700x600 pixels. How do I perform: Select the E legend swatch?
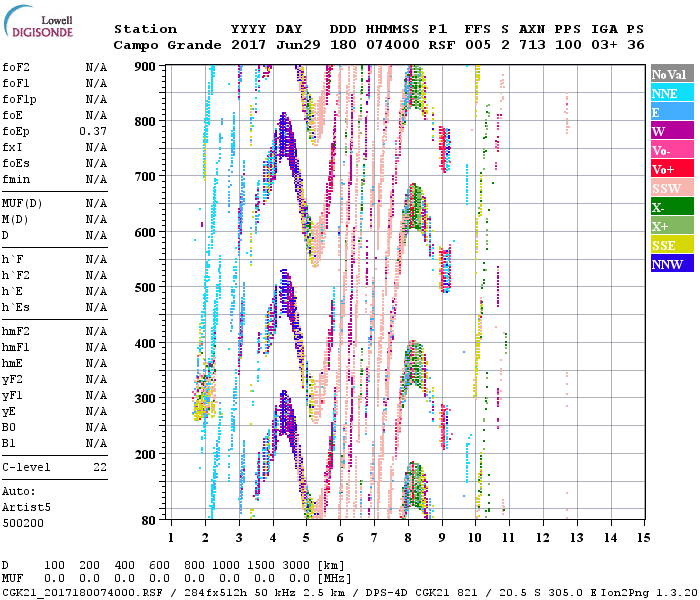672,112
